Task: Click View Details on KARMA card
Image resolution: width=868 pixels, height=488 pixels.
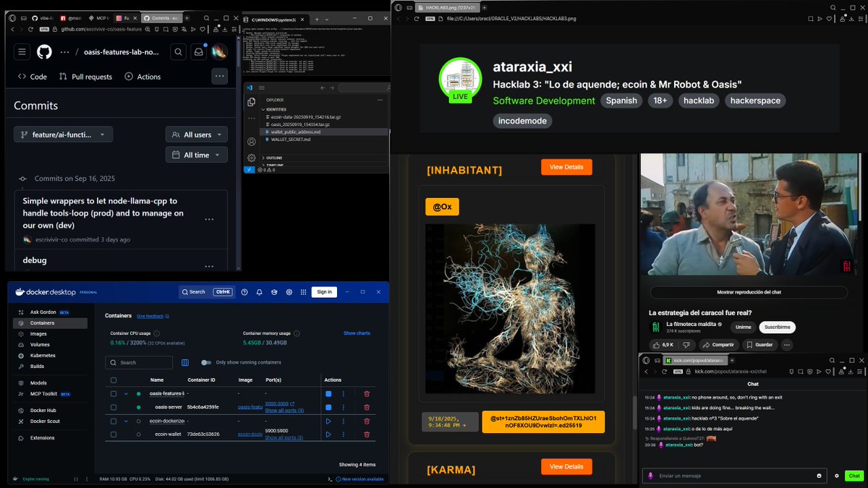Action: [x=566, y=467]
